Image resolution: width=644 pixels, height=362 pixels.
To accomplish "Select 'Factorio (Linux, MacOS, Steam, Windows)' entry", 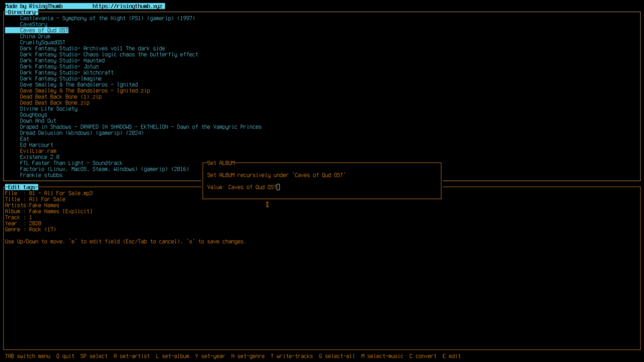I will click(x=105, y=169).
